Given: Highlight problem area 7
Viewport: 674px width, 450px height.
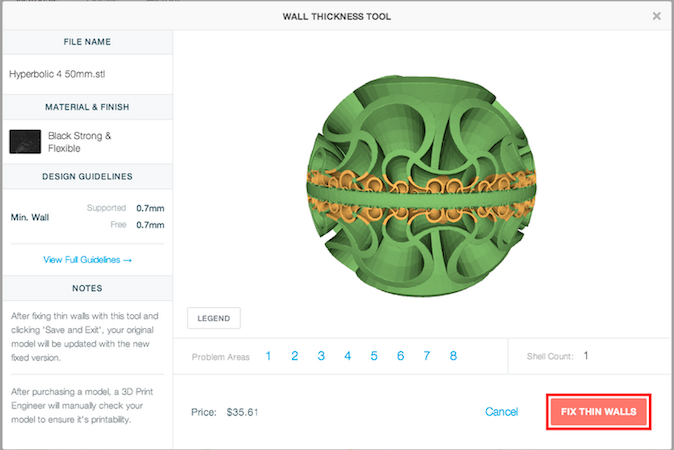Looking at the screenshot, I should click(427, 356).
